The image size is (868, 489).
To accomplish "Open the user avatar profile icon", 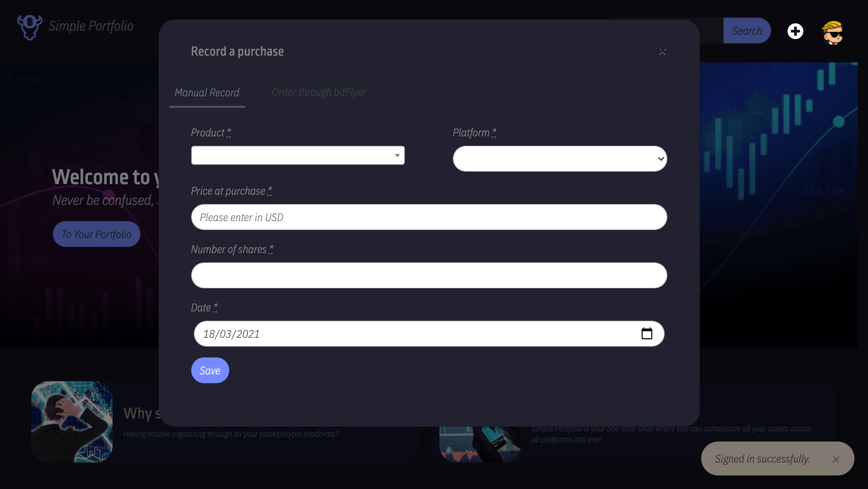I will pyautogui.click(x=832, y=33).
